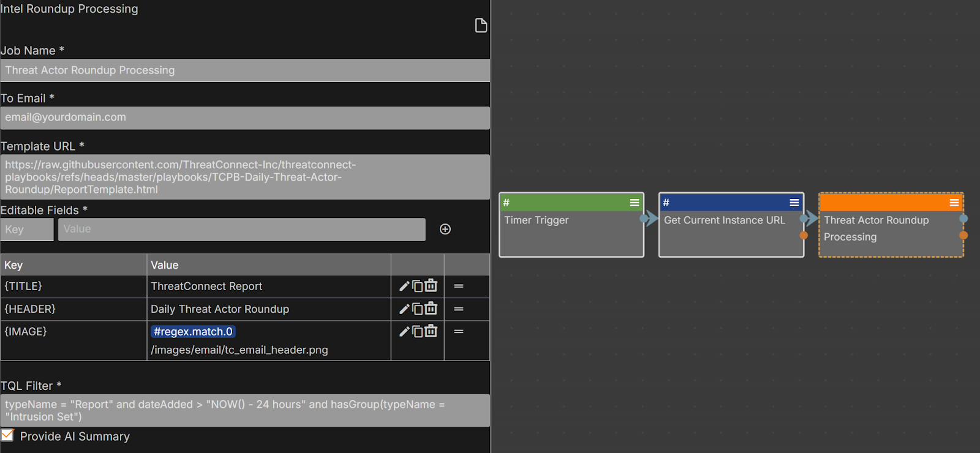Click the Template URL text field
Viewport: 980px width, 453px height.
[245, 177]
